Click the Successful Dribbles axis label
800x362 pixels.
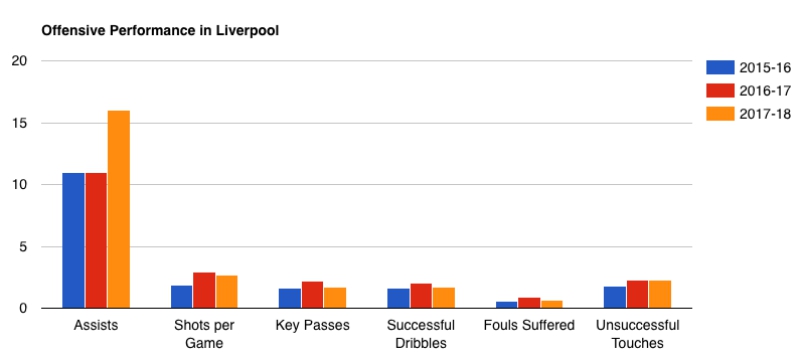[x=421, y=334]
